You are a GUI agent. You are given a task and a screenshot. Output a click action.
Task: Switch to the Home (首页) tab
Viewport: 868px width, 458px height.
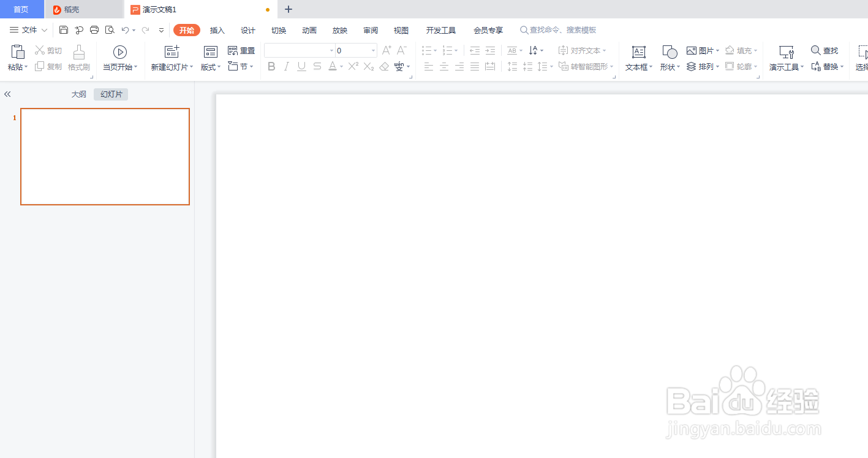[x=21, y=9]
